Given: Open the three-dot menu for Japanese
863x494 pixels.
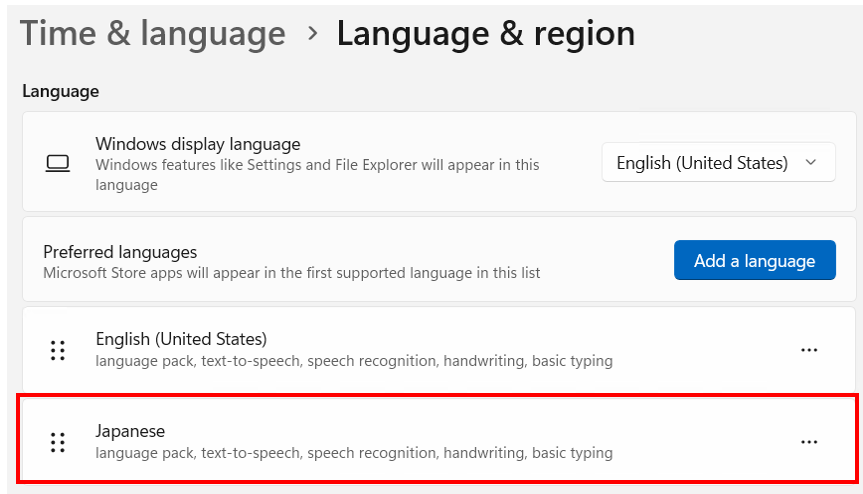Looking at the screenshot, I should [x=809, y=442].
